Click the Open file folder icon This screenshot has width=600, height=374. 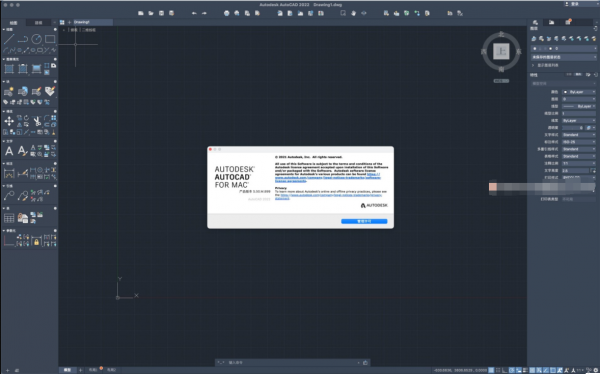[151, 13]
